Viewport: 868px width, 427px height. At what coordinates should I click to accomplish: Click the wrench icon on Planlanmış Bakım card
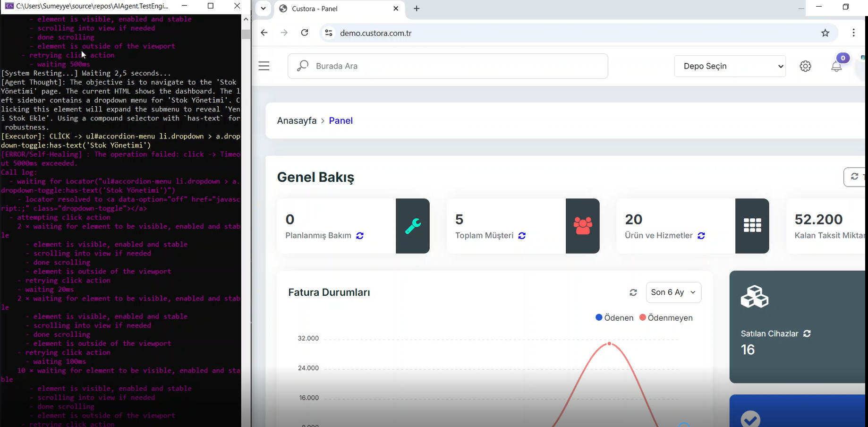[413, 226]
